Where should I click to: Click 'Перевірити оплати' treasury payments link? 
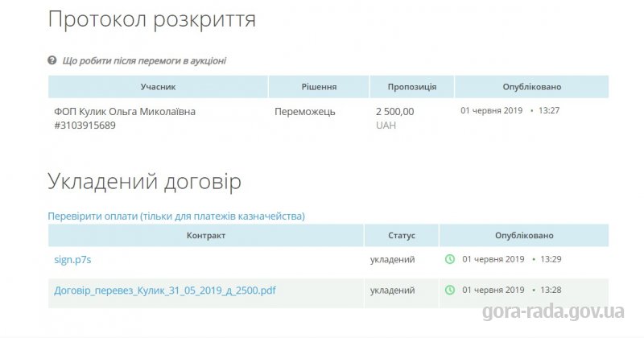[x=176, y=216]
